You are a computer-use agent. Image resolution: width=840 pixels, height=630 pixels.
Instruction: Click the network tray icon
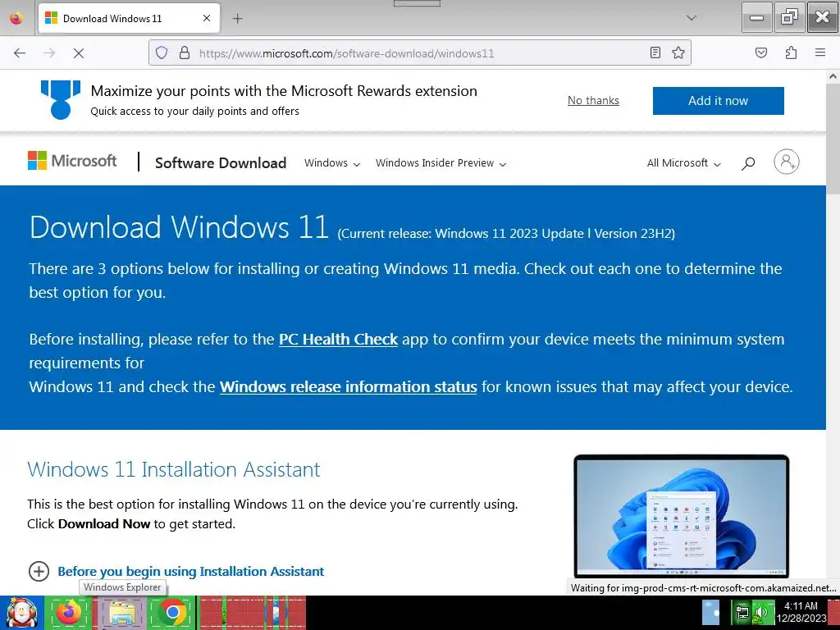[742, 613]
